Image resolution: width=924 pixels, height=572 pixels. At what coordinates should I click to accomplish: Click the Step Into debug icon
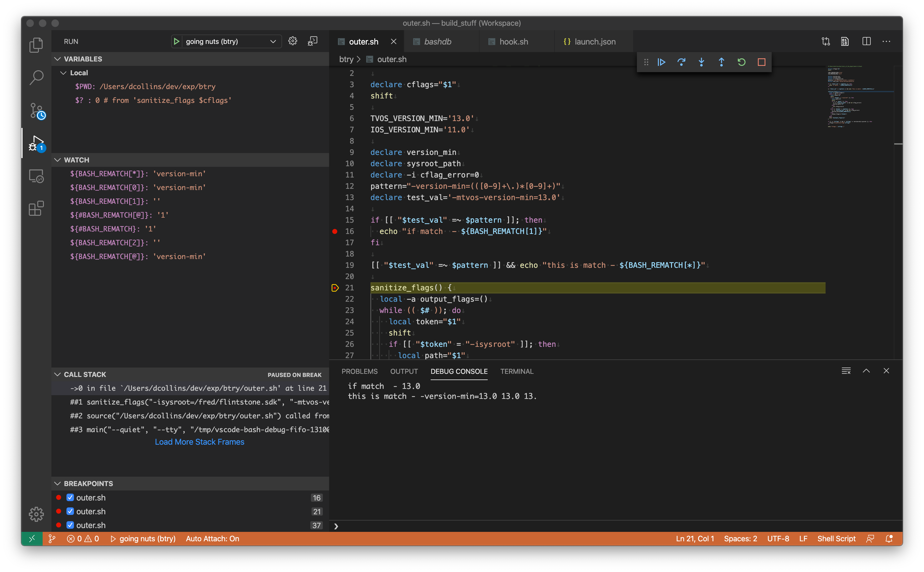701,62
